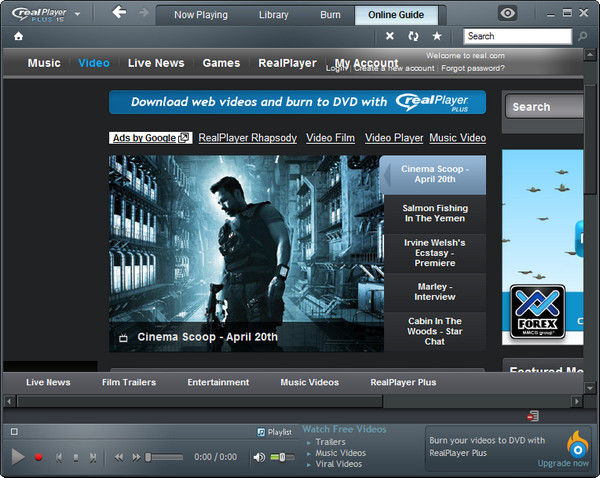Open the RealPlayer logo dropdown menu
This screenshot has height=478, width=600.
[x=78, y=15]
